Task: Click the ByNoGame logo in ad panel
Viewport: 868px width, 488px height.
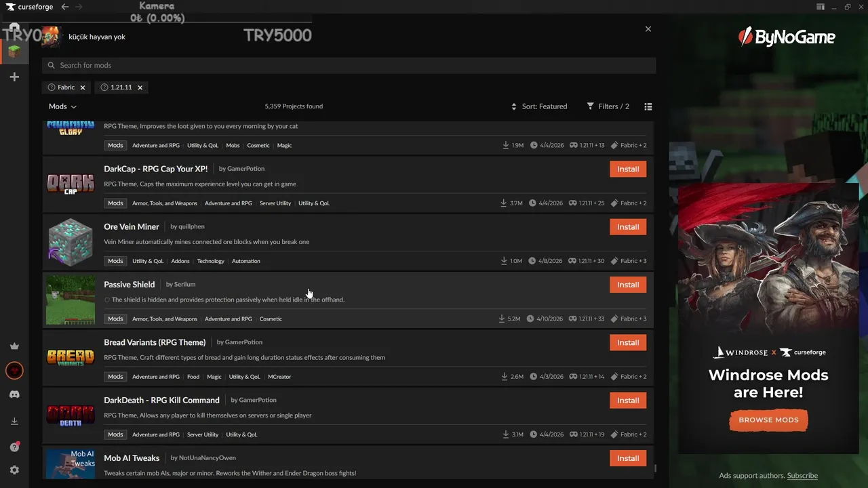Action: click(x=787, y=37)
